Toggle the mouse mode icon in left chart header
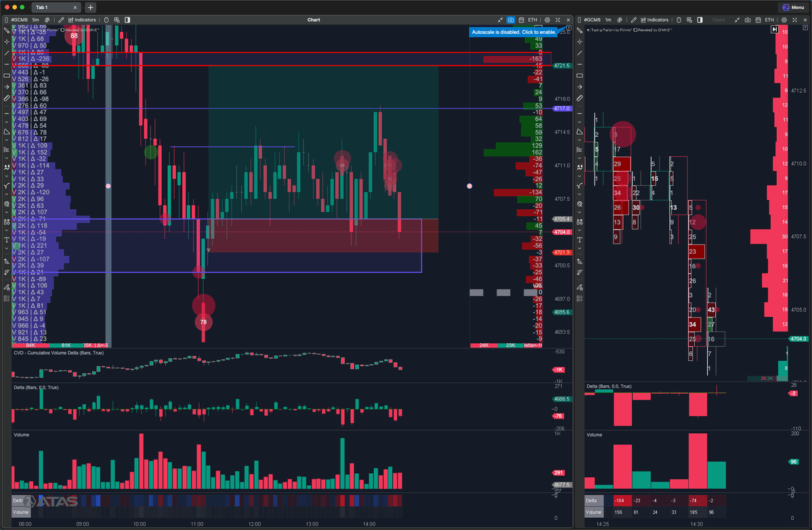The height and width of the screenshot is (530, 812). [107, 20]
